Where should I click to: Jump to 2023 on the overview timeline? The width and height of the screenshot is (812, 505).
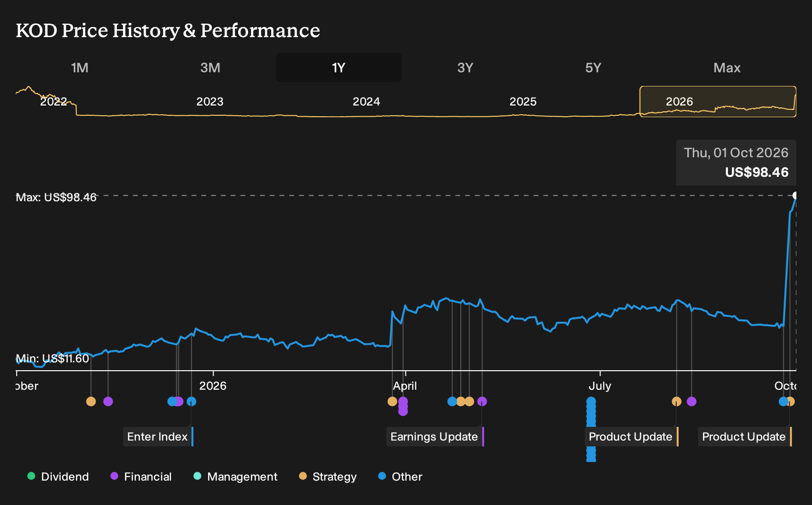pos(210,102)
